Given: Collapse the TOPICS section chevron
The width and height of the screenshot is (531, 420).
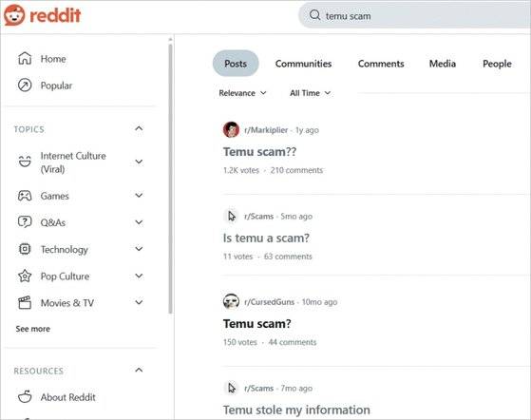Looking at the screenshot, I should coord(139,128).
